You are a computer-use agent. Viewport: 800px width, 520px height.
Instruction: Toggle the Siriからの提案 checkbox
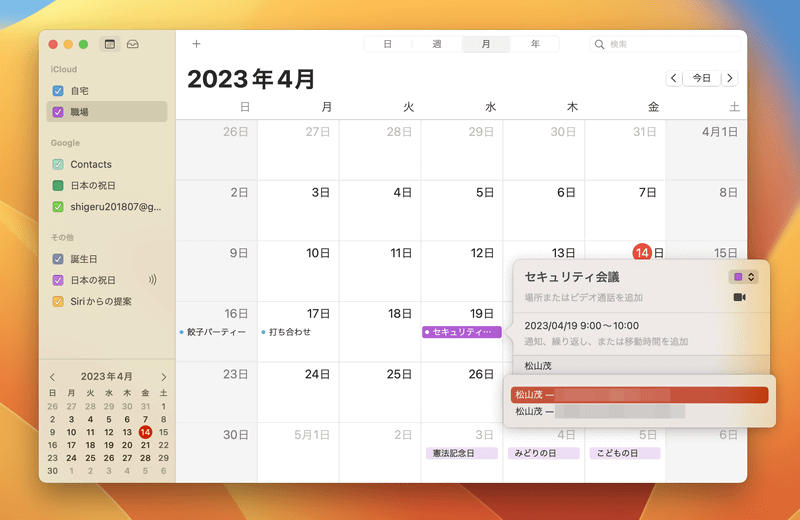[x=58, y=301]
